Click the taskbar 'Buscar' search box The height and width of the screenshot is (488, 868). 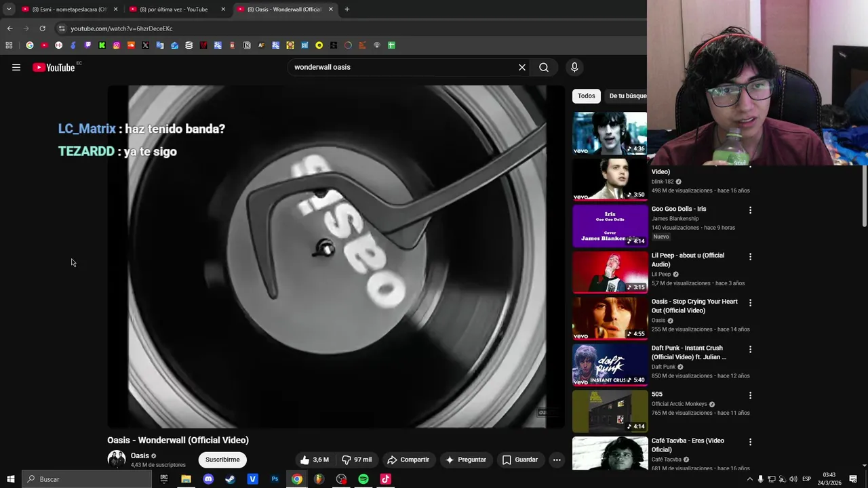(x=87, y=479)
